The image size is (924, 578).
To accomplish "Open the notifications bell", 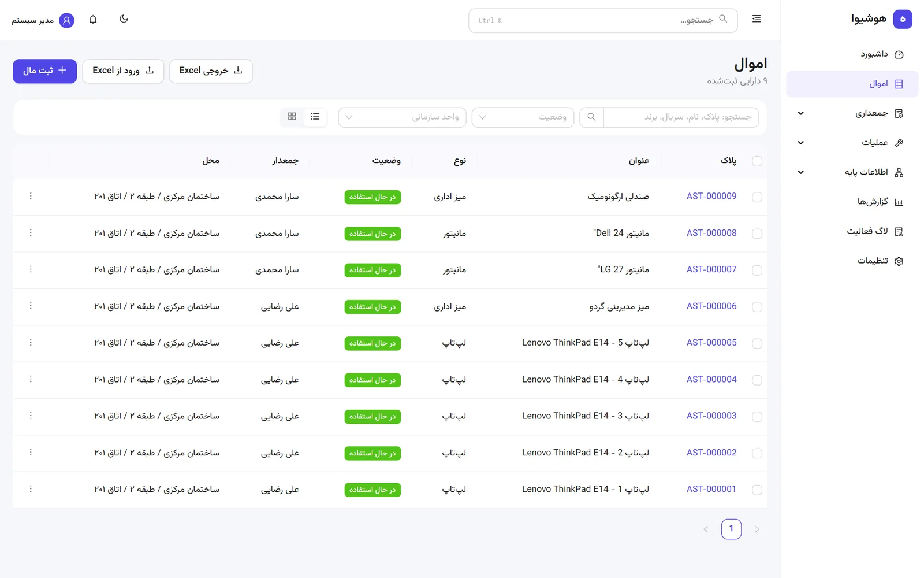I will 93,20.
